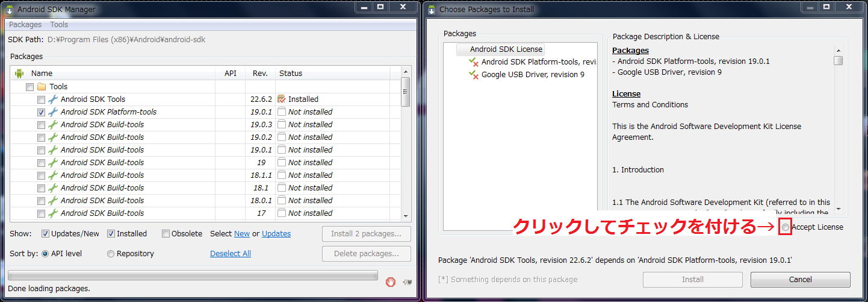Click Choose Packages to Install title icon
Screen dimensions: 868x302
click(x=432, y=9)
